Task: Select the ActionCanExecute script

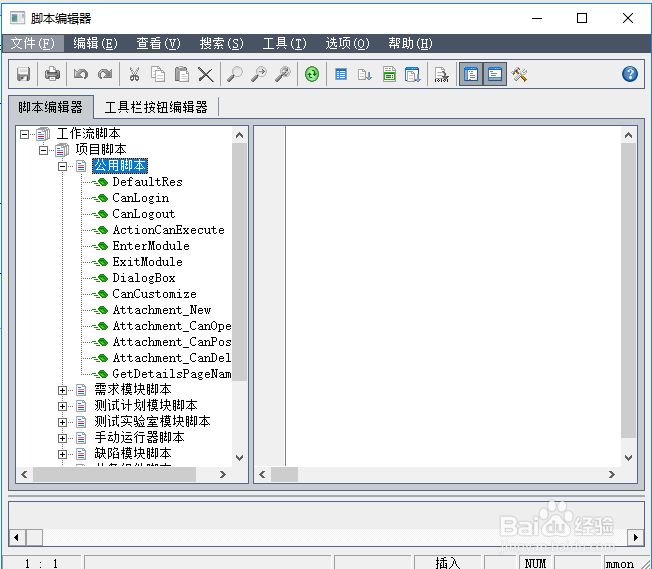Action: 168,230
